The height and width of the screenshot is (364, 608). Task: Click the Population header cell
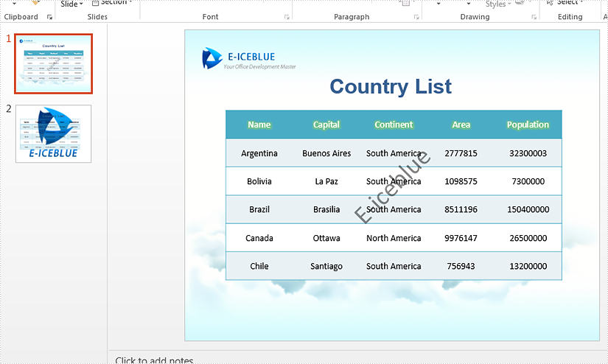click(528, 125)
